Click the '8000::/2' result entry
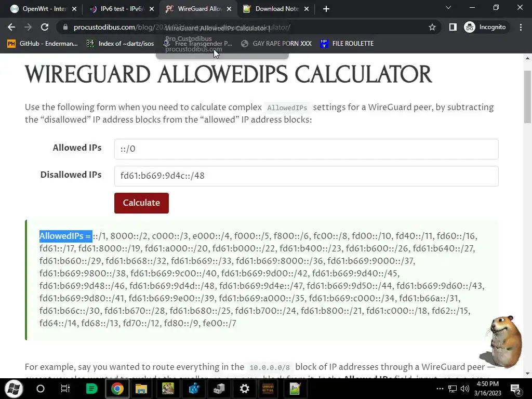 [x=129, y=236]
